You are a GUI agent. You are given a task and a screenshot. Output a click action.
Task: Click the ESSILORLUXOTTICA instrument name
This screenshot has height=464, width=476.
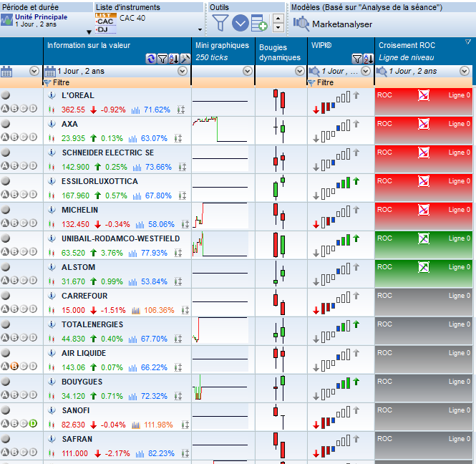pos(99,181)
